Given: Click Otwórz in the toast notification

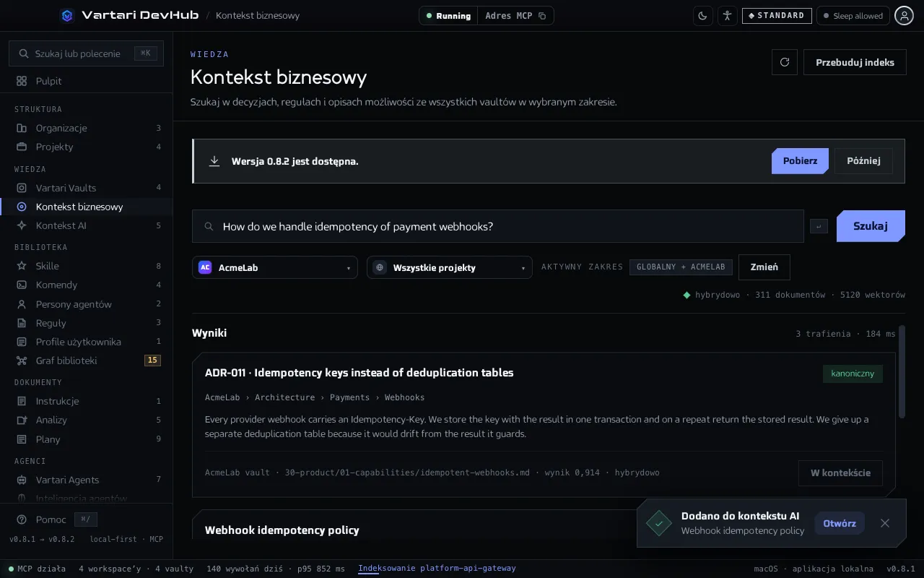Looking at the screenshot, I should [840, 523].
